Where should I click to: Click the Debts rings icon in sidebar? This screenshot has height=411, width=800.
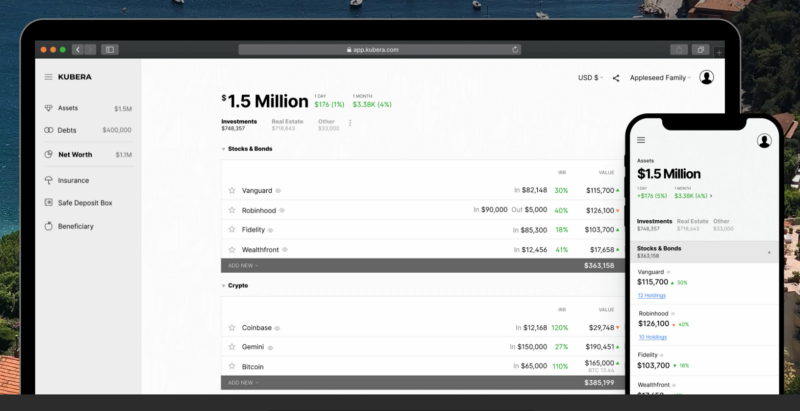tap(48, 130)
